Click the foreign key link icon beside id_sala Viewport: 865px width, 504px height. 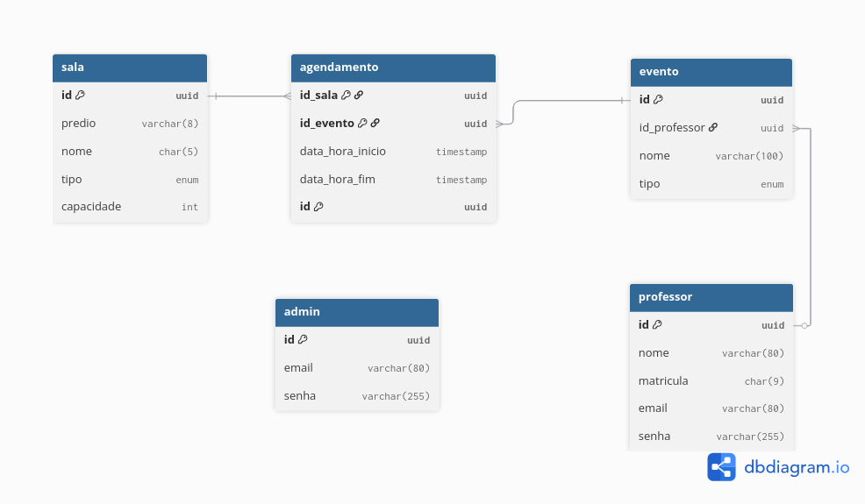click(359, 96)
